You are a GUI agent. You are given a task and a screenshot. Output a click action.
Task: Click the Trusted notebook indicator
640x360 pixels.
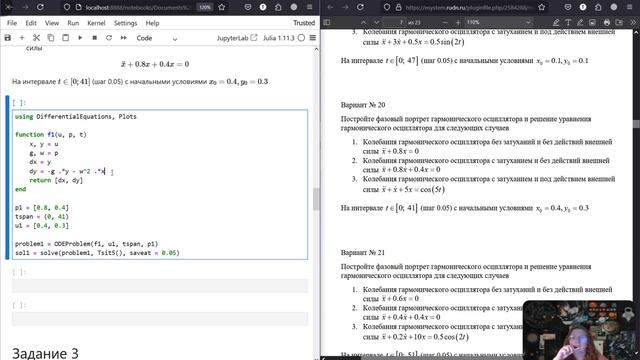point(304,23)
